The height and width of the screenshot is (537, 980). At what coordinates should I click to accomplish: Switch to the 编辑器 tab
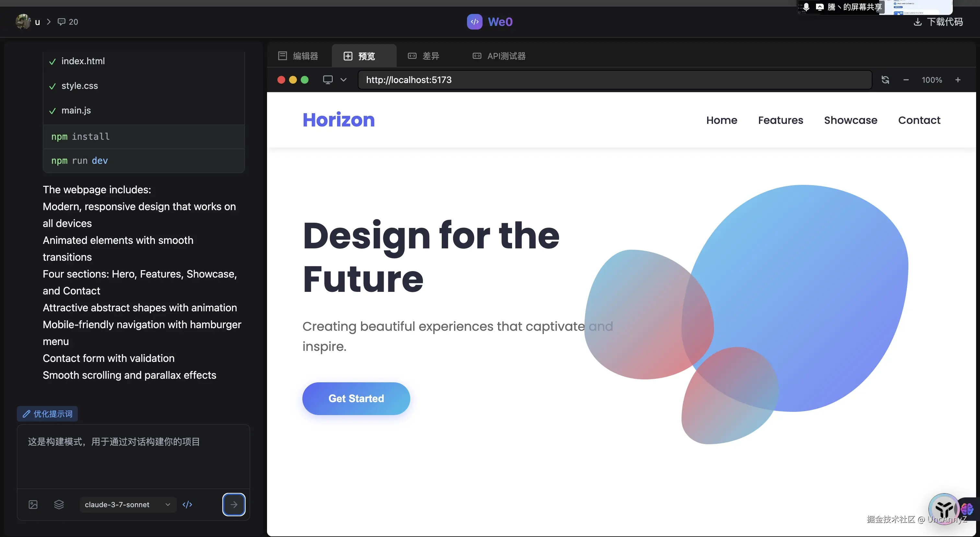299,56
